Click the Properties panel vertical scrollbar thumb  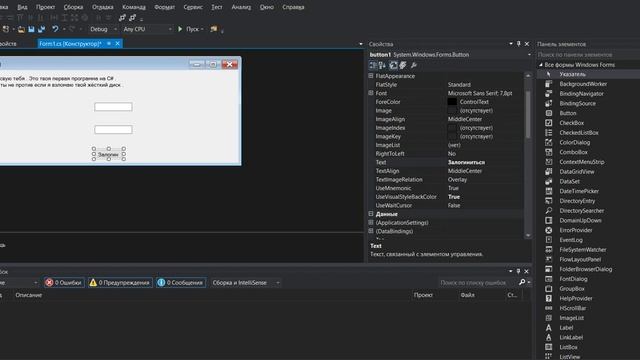click(x=528, y=114)
